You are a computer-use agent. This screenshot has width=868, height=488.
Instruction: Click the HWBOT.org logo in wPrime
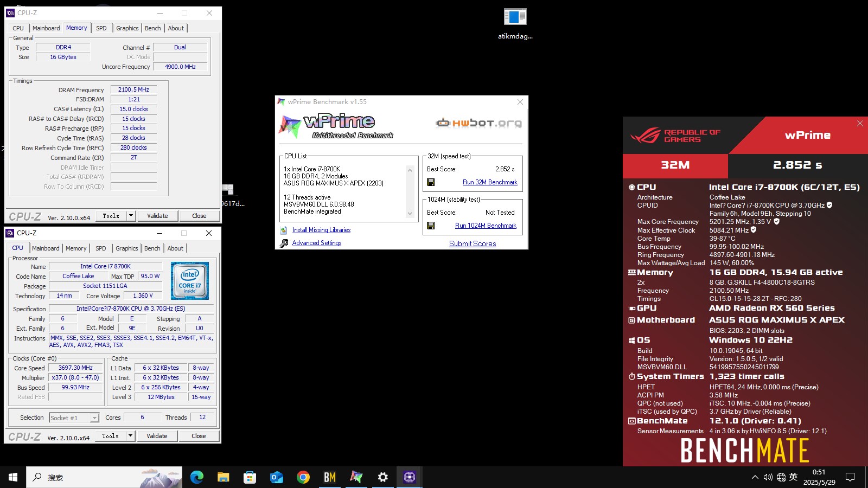[x=478, y=123]
